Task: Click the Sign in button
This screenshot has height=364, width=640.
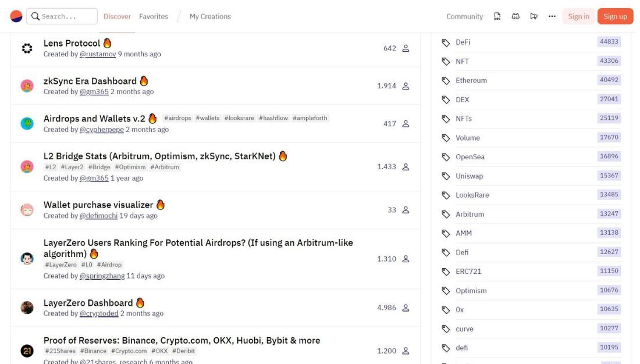Action: (x=578, y=16)
